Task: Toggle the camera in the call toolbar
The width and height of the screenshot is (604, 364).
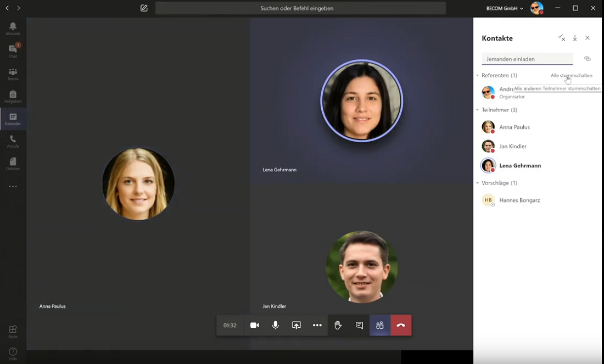Action: click(255, 325)
